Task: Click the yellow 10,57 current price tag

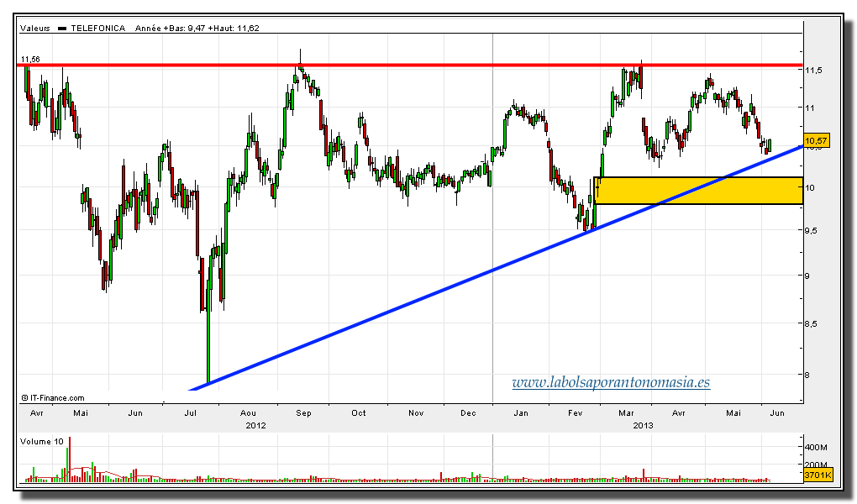Action: (817, 140)
